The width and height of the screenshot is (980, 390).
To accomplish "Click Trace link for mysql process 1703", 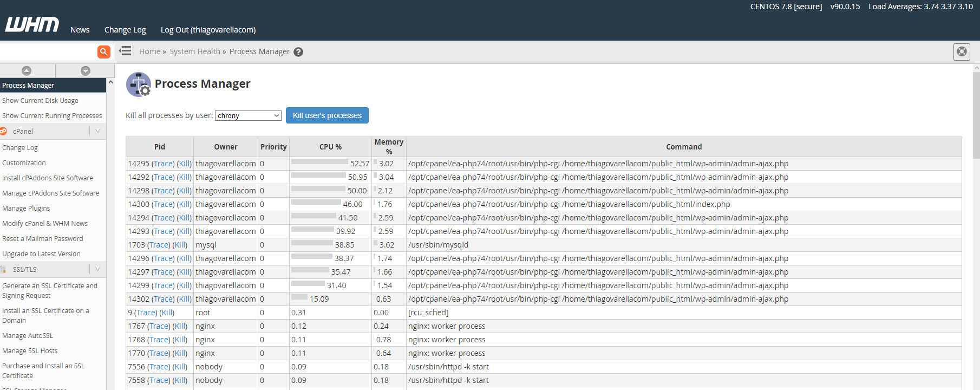I will (x=159, y=245).
